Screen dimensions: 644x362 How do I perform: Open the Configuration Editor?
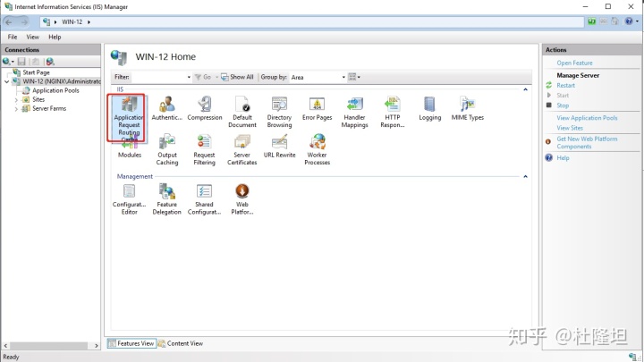click(129, 199)
